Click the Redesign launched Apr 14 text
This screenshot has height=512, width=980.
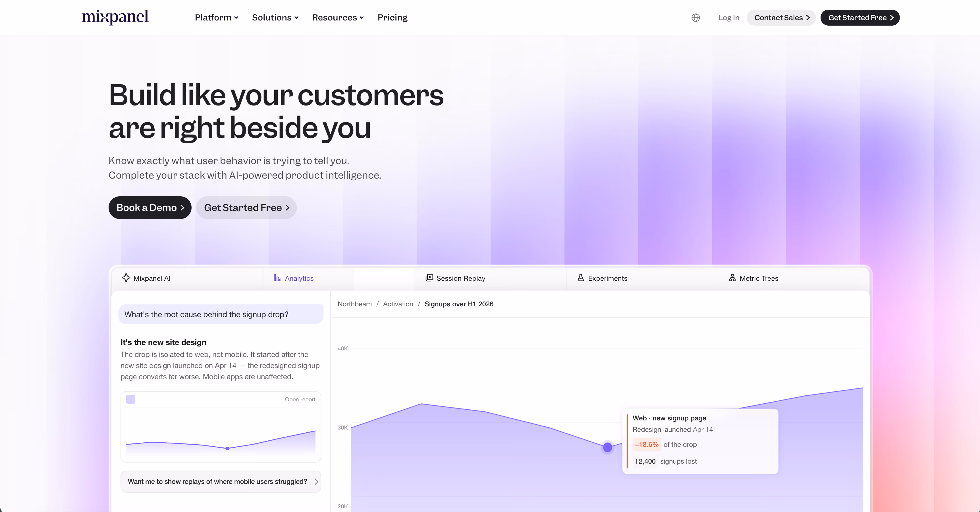[672, 430]
